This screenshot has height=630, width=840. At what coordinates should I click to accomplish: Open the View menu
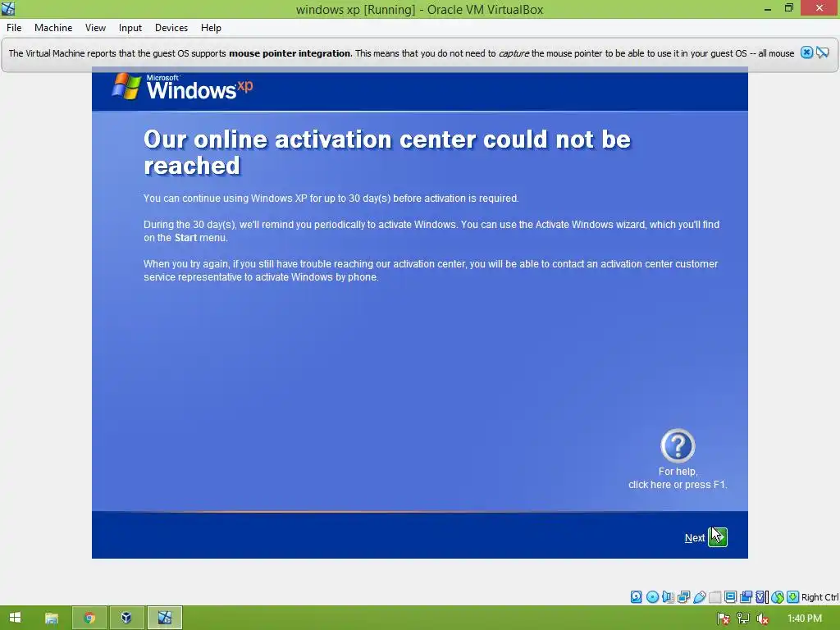click(95, 28)
